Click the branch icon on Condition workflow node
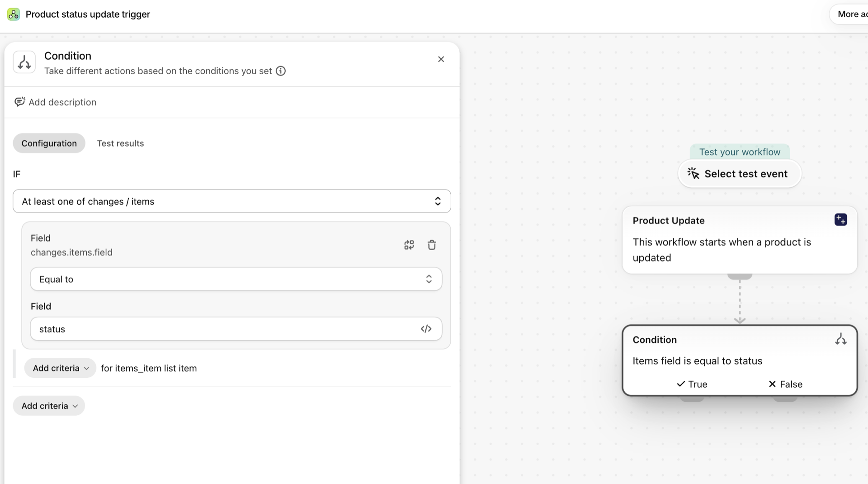Viewport: 868px width, 484px height. pyautogui.click(x=841, y=339)
